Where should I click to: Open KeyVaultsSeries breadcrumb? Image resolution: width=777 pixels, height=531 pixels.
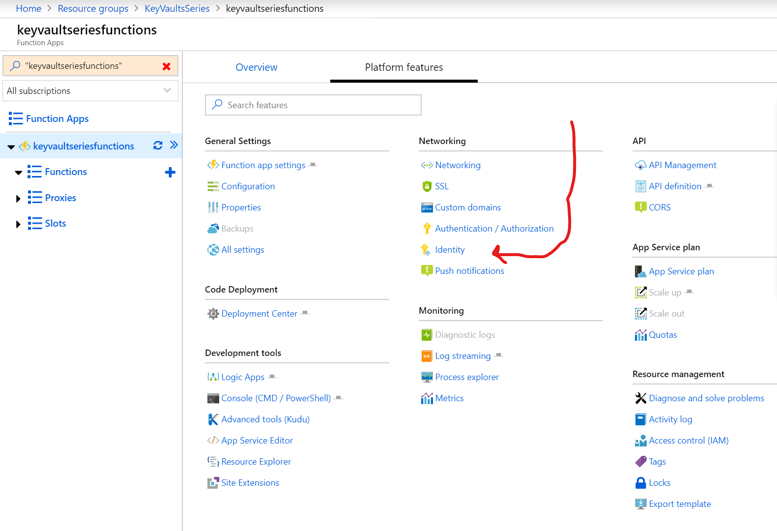[x=177, y=8]
